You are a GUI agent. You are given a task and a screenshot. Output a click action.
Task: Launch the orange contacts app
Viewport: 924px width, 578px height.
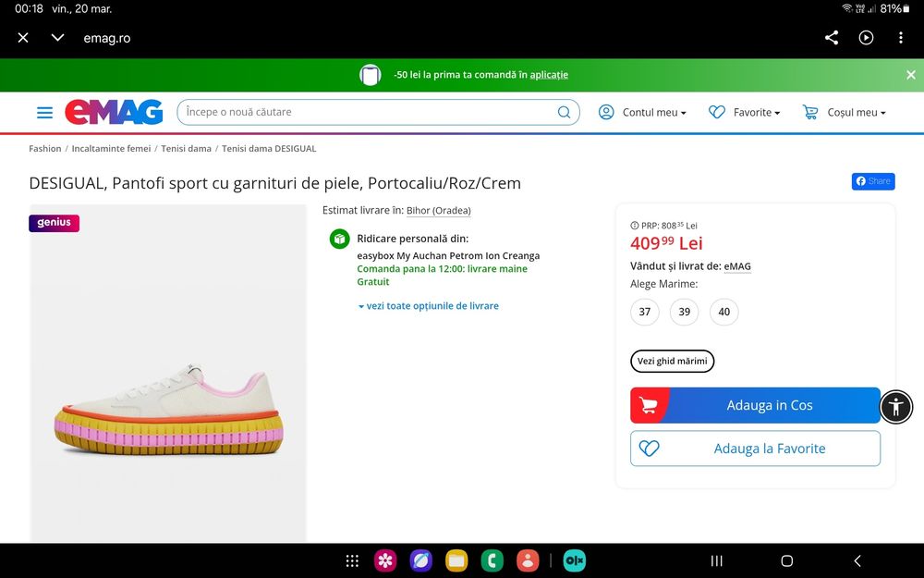(528, 561)
